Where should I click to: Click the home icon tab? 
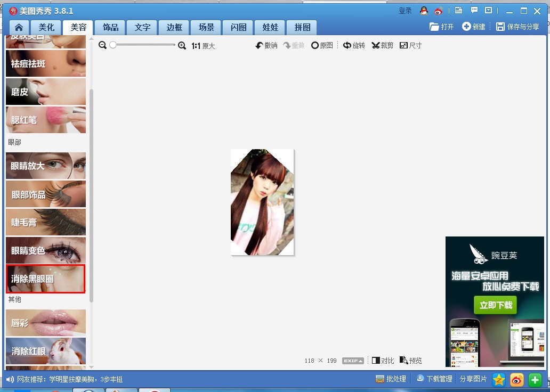point(19,27)
